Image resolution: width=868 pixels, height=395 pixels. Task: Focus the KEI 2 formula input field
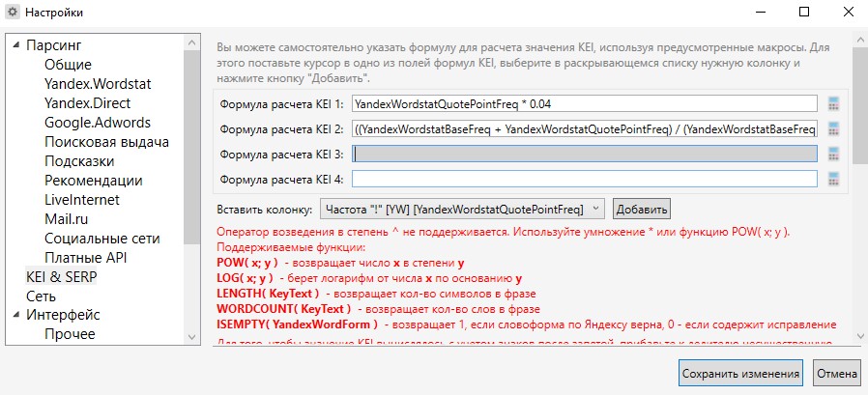coord(585,128)
